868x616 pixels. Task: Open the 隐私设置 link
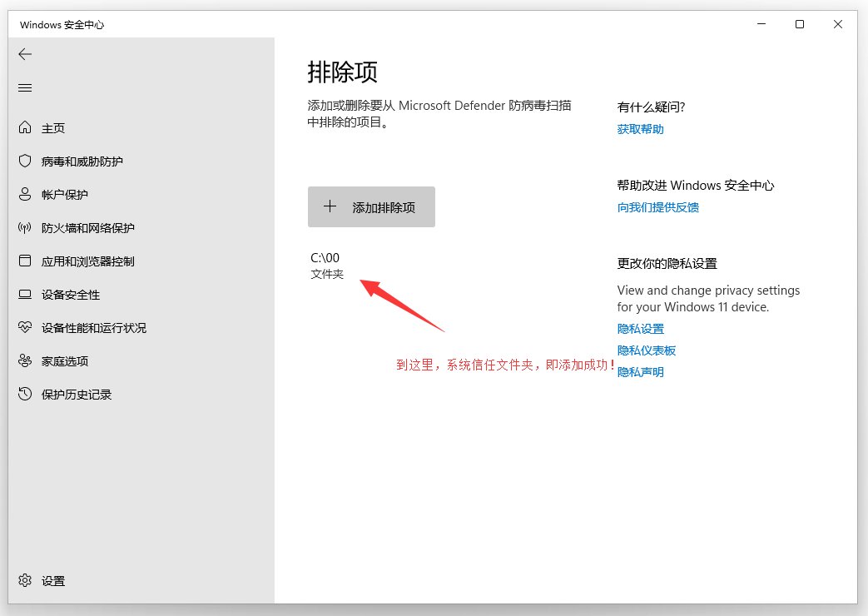[x=640, y=328]
